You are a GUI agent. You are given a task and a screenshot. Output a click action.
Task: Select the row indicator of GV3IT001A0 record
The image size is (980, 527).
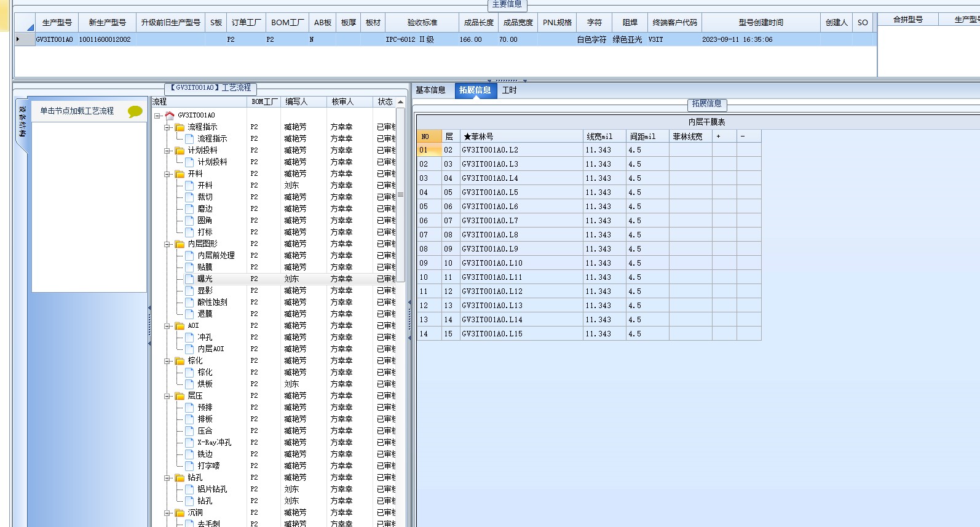point(25,39)
